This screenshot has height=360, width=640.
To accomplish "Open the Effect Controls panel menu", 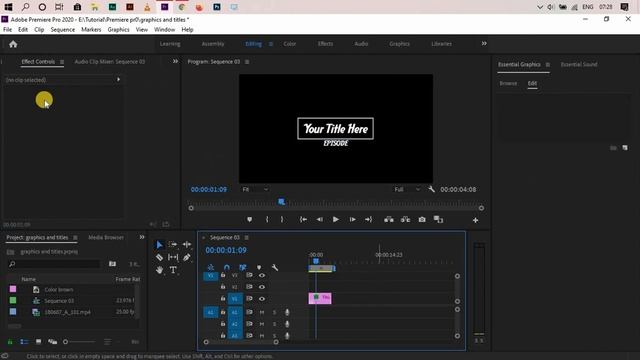I will (62, 62).
